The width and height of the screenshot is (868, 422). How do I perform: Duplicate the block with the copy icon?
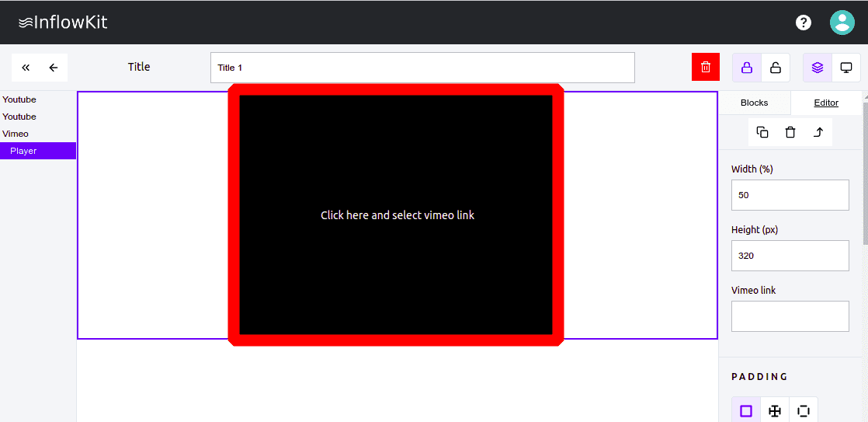(x=762, y=132)
